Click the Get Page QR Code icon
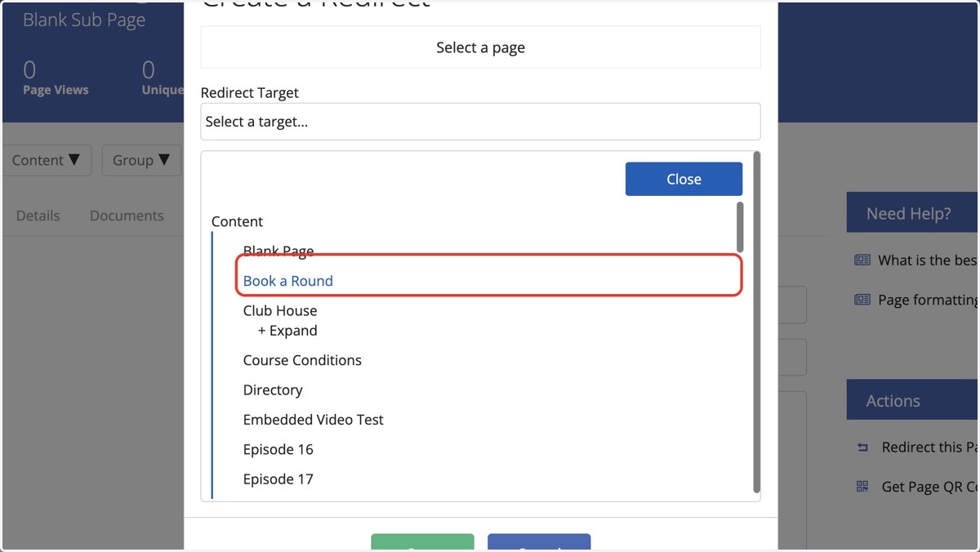The image size is (980, 552). coord(862,487)
